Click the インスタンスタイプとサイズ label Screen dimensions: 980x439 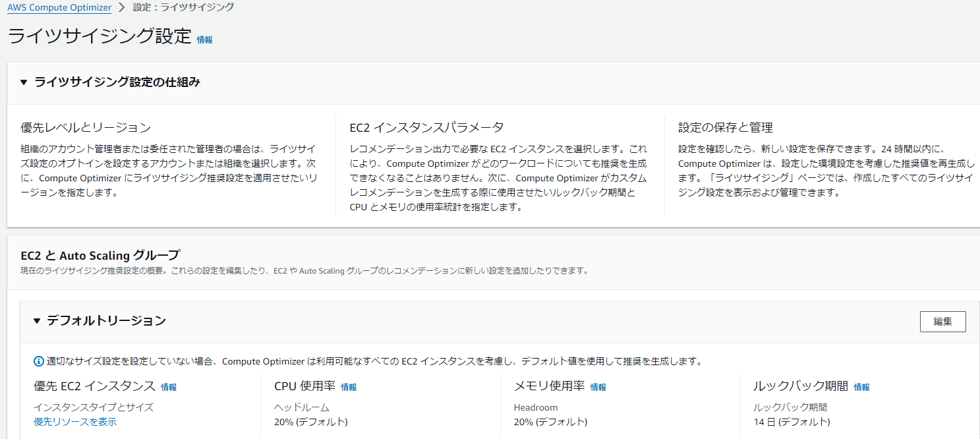(x=94, y=407)
